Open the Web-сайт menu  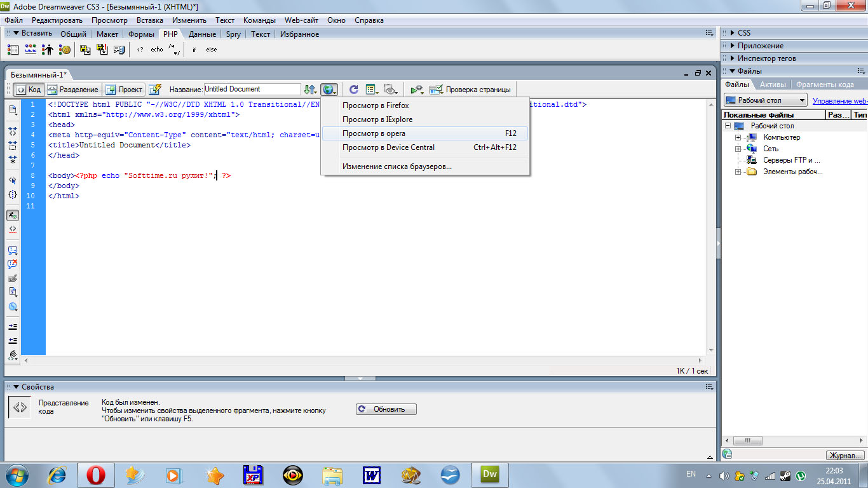[301, 20]
